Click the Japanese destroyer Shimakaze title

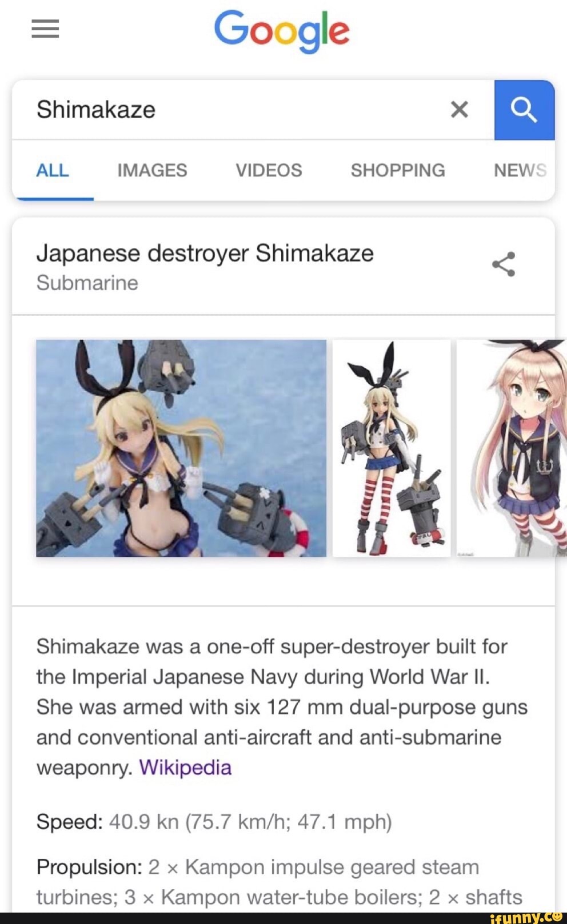click(205, 254)
